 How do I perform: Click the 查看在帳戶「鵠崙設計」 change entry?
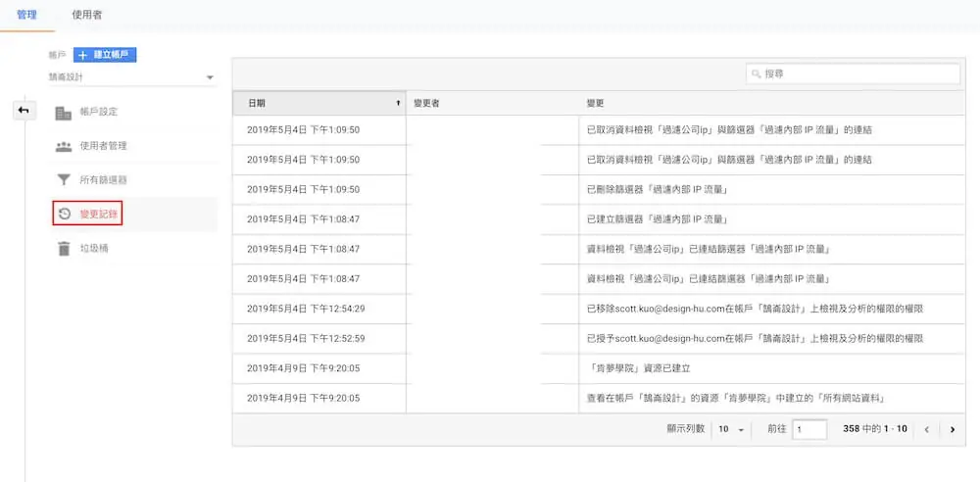(x=738, y=398)
